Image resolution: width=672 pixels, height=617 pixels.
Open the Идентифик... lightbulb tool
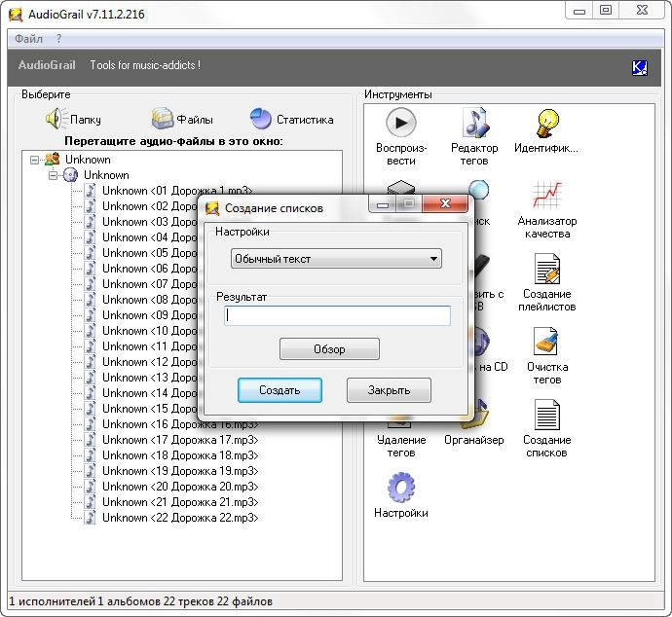click(x=546, y=130)
